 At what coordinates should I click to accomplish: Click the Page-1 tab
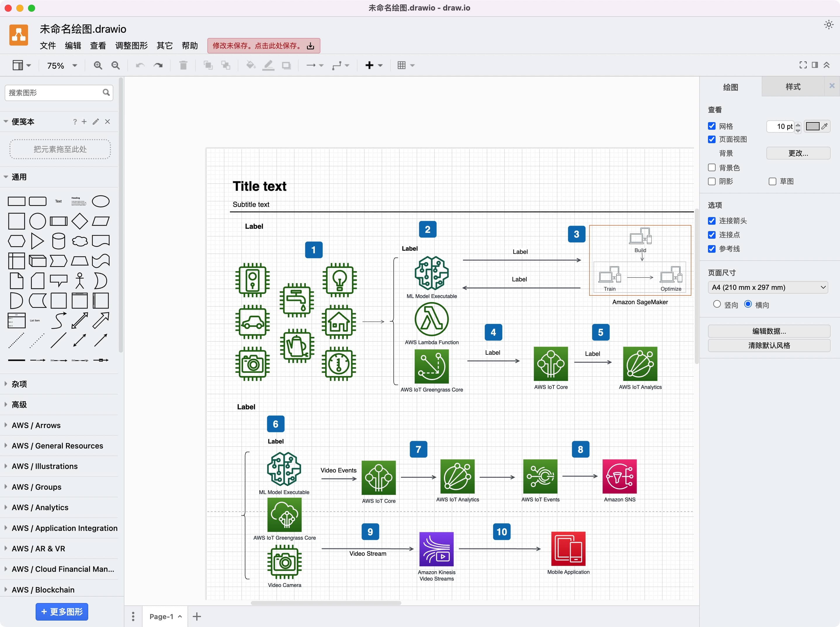click(x=165, y=616)
